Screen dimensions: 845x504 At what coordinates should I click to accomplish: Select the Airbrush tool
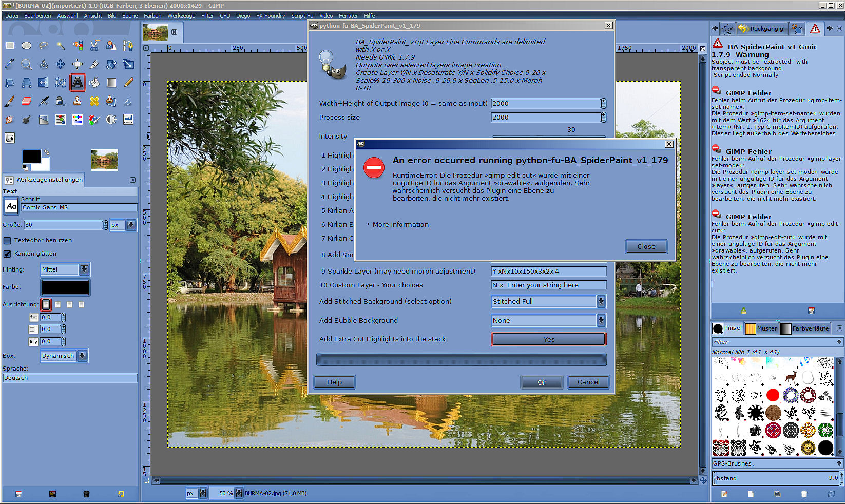(44, 101)
